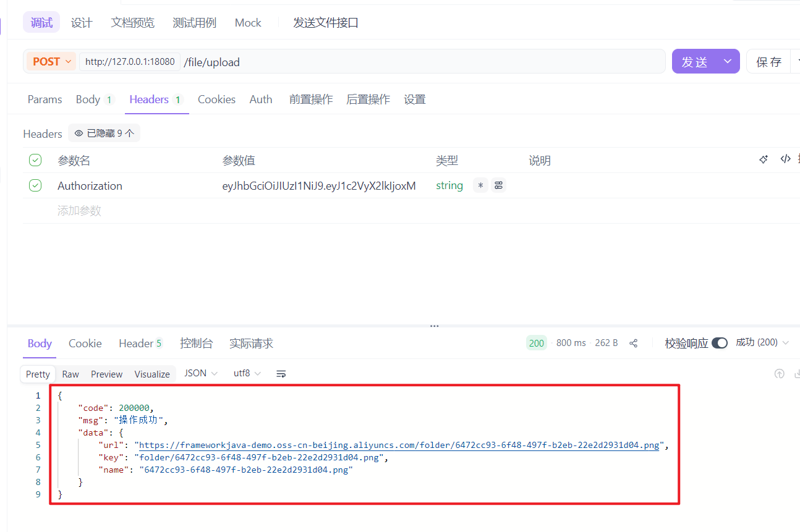Image resolution: width=800 pixels, height=532 pixels.
Task: Switch to the 调试 tab
Action: [x=41, y=23]
